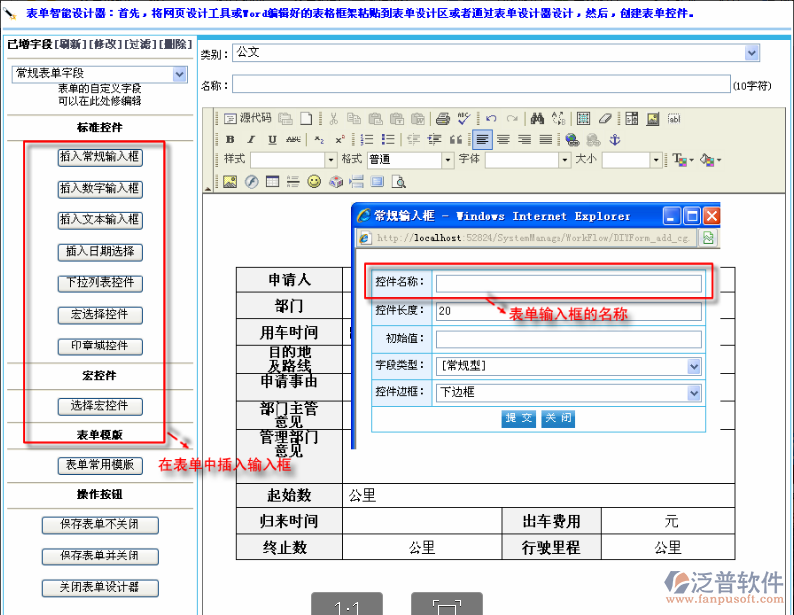The width and height of the screenshot is (794, 615).
Task: Toggle italic formatting
Action: 250,139
